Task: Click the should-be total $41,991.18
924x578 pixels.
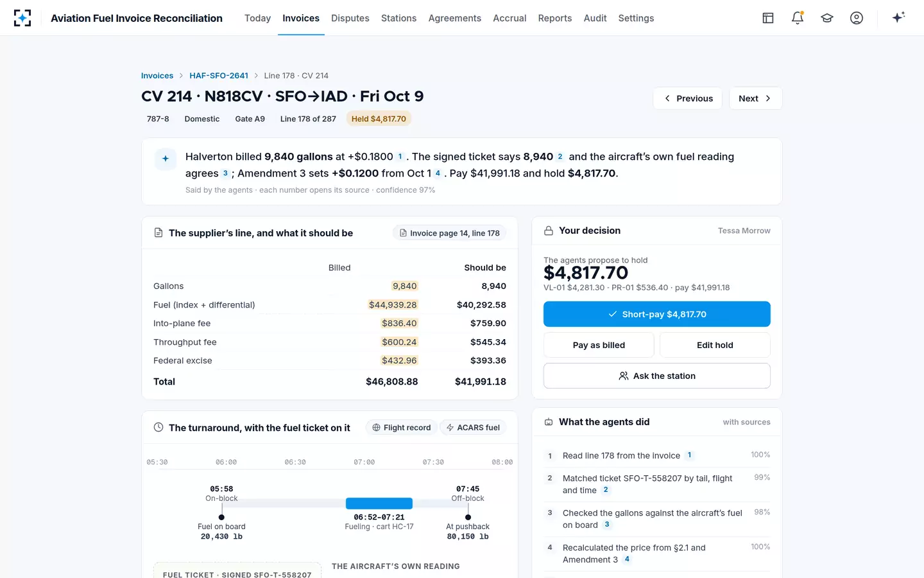Action: point(481,381)
